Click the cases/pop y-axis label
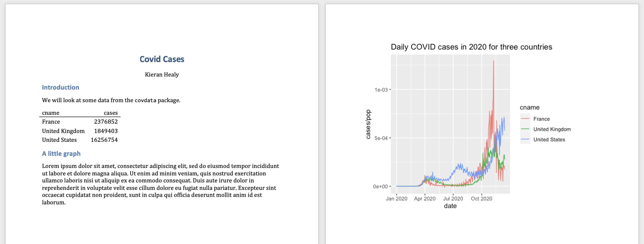The image size is (644, 244). (x=368, y=124)
